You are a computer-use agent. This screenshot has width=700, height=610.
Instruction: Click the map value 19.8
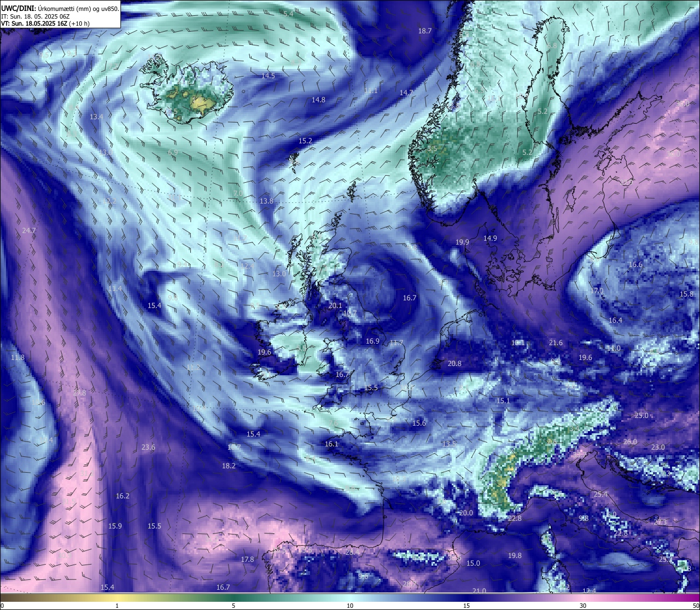point(515,556)
